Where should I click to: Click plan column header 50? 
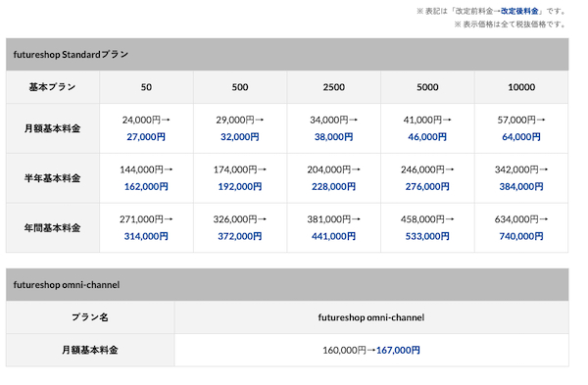tap(146, 87)
